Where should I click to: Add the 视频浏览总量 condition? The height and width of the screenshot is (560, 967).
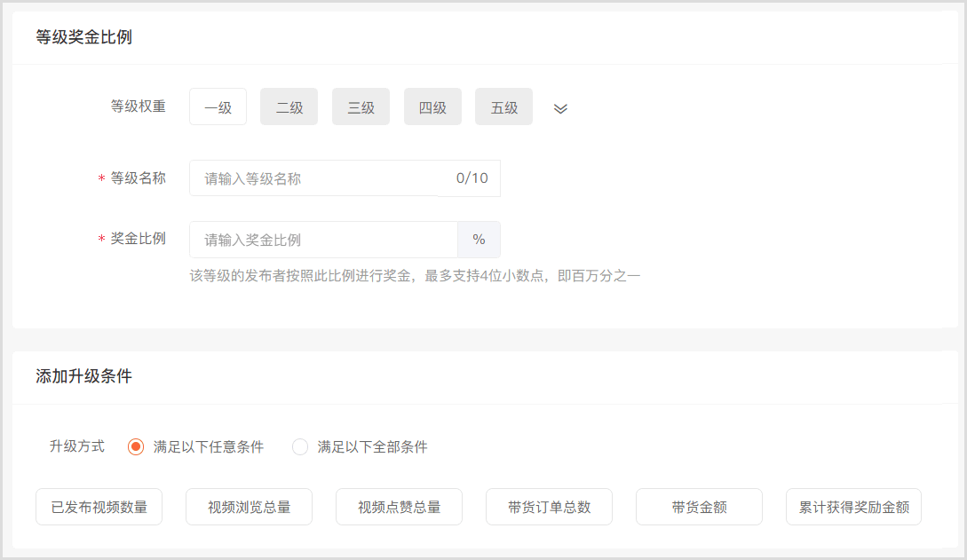(249, 508)
